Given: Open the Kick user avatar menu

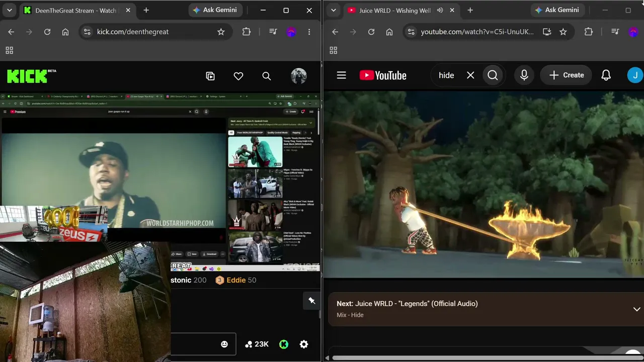Looking at the screenshot, I should coord(299,76).
